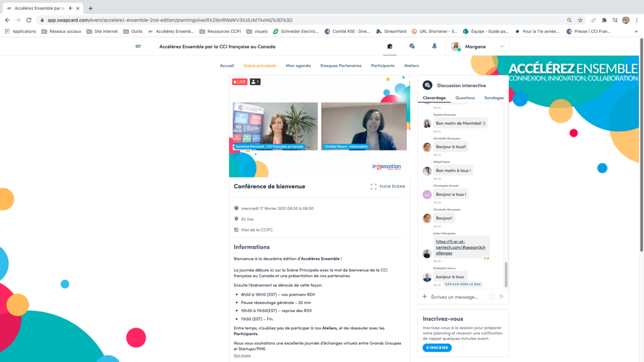This screenshot has height=362, width=644.
Task: Show more hidden bookmarks with chevron
Action: click(x=636, y=31)
